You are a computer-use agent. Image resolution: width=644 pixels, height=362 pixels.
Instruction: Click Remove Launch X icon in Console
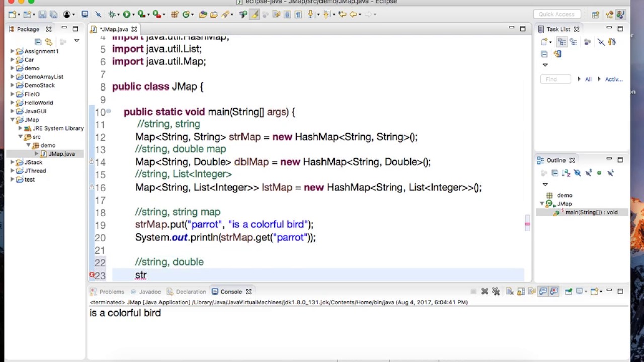coord(485,291)
